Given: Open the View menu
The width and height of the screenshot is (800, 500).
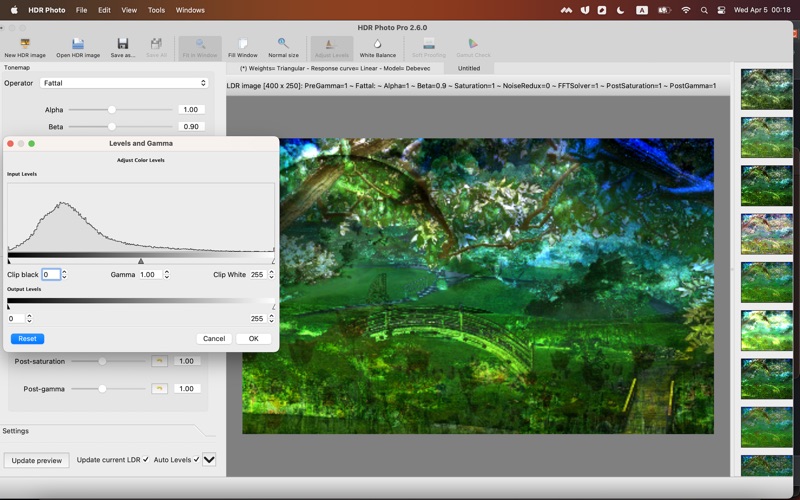Looking at the screenshot, I should pos(129,10).
